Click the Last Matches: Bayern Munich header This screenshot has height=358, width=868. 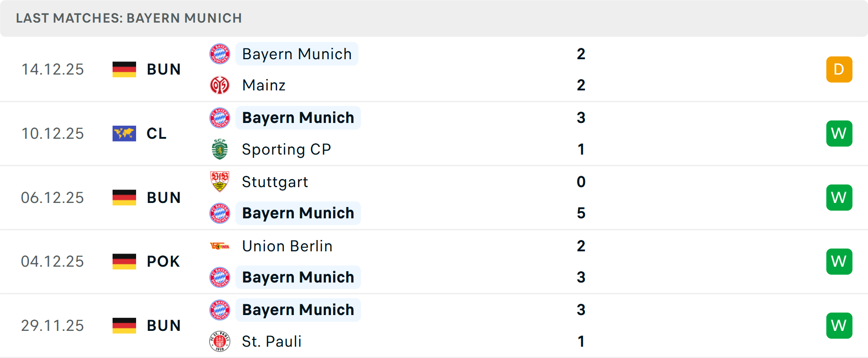[129, 18]
